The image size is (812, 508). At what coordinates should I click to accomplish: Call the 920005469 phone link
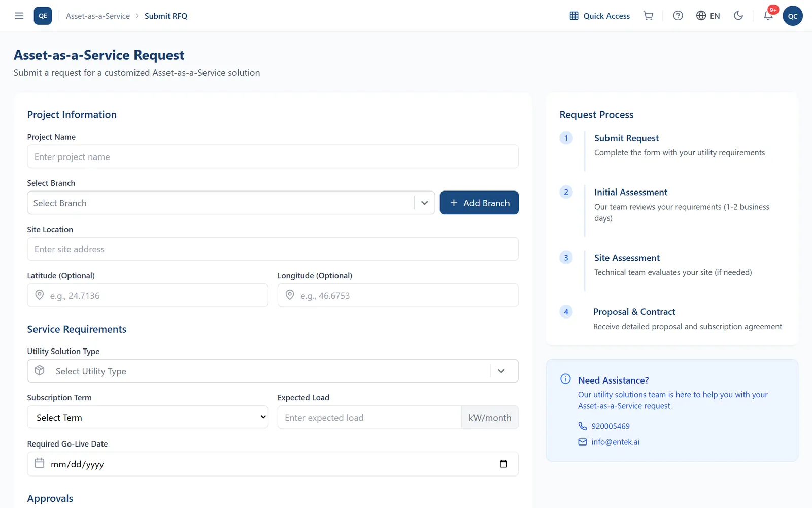pos(611,426)
